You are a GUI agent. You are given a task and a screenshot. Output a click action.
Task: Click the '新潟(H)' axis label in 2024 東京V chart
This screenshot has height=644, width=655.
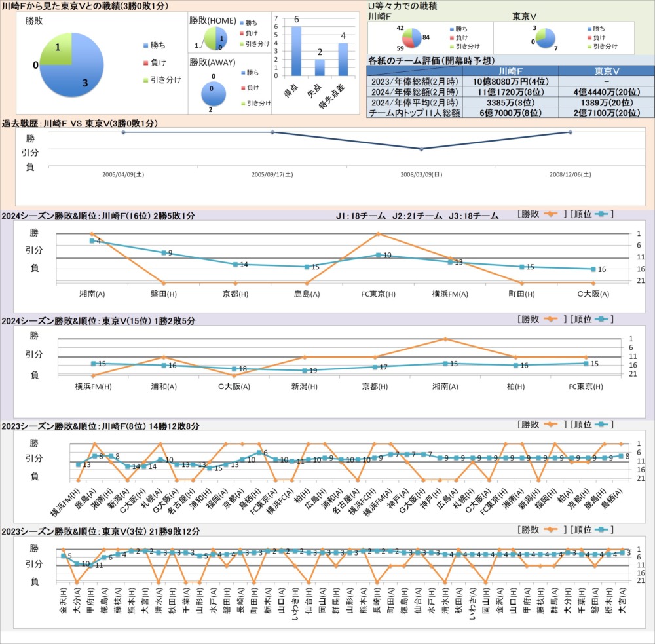point(305,387)
